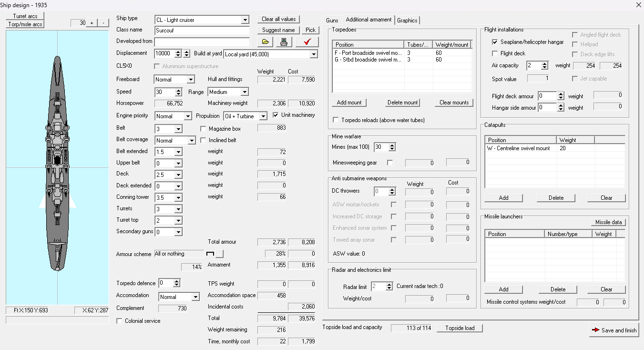Click Turret arcs button
644x350 pixels.
25,16
